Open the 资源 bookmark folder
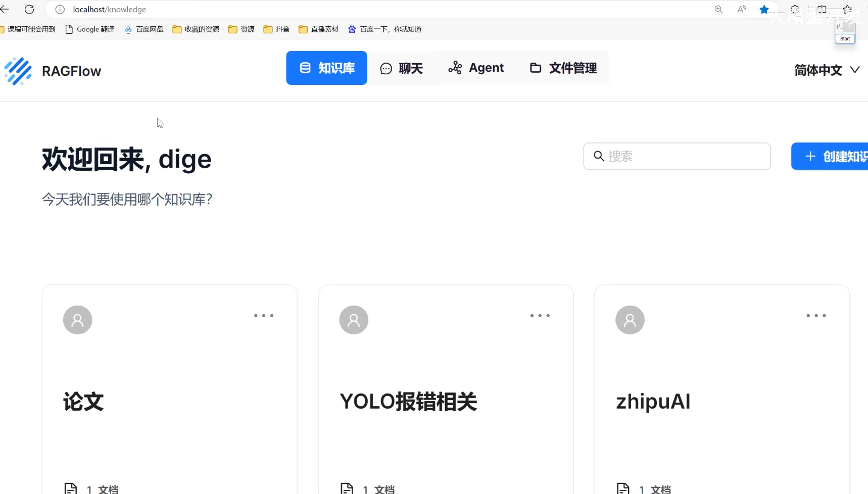This screenshot has width=868, height=494. (x=242, y=29)
